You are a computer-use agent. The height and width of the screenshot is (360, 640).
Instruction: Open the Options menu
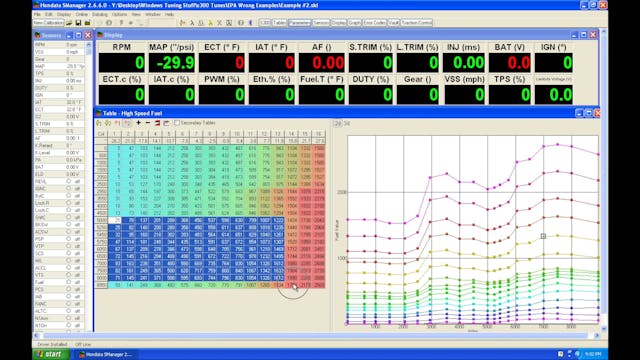(119, 14)
